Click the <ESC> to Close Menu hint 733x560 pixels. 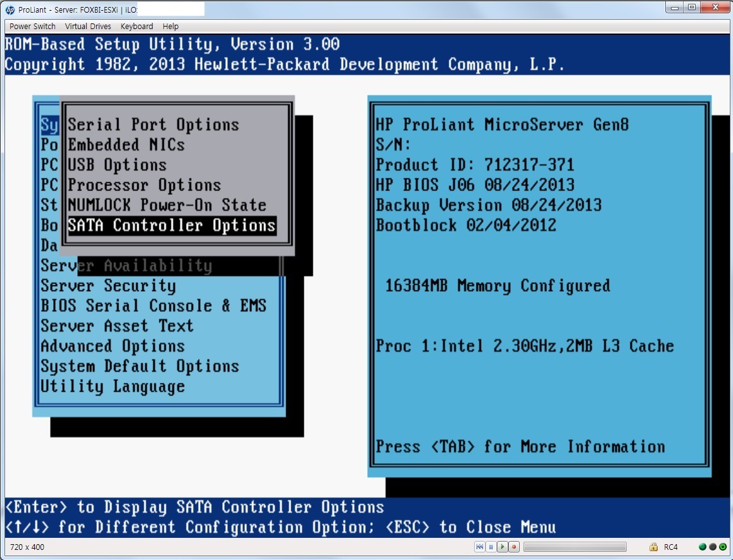point(471,527)
